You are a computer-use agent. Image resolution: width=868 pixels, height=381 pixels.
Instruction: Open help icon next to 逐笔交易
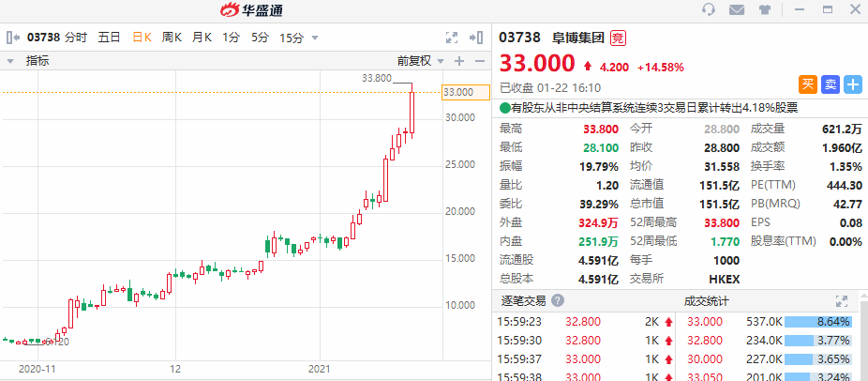[558, 301]
